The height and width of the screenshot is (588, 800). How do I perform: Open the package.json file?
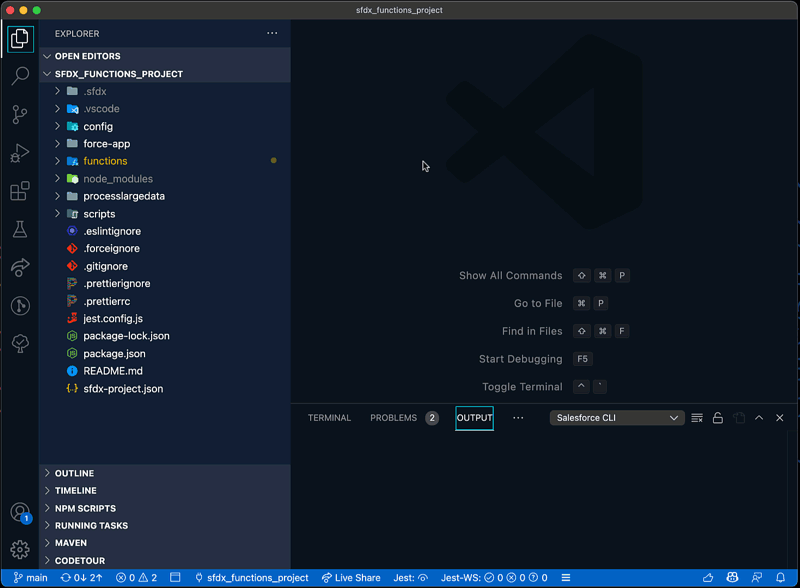click(165, 354)
